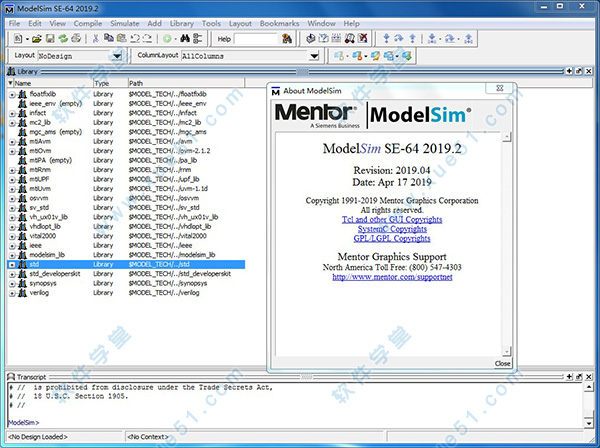
Task: Click About dialog scrollbar down arrow
Action: (507, 351)
